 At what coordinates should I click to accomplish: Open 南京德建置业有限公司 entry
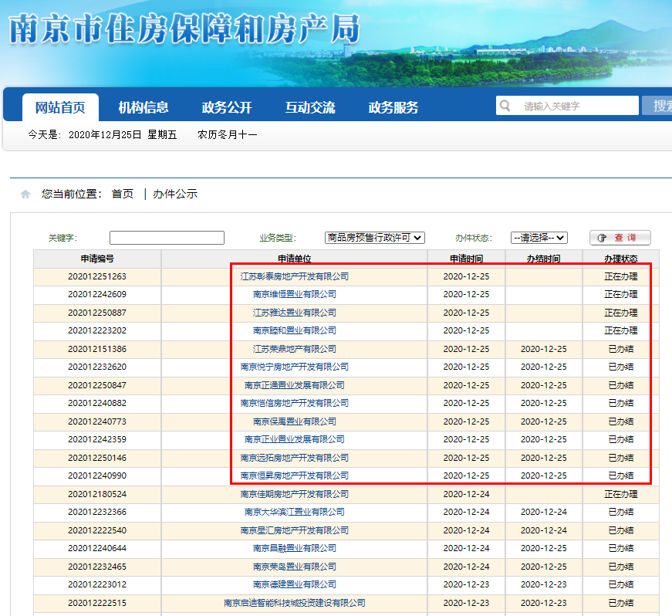[295, 584]
